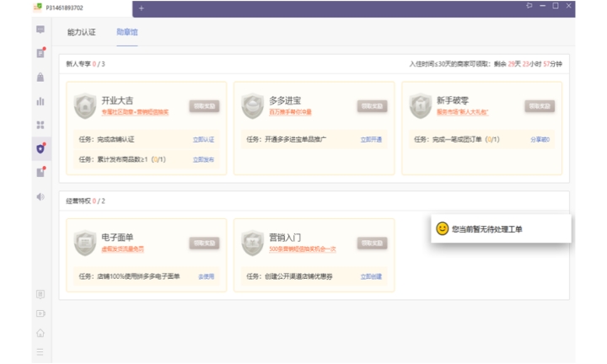Click the shop logo beside P31461893702
The height and width of the screenshot is (364, 607).
point(38,8)
